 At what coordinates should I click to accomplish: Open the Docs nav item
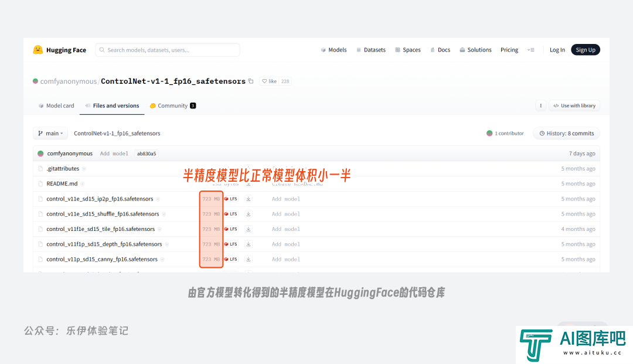click(x=440, y=50)
